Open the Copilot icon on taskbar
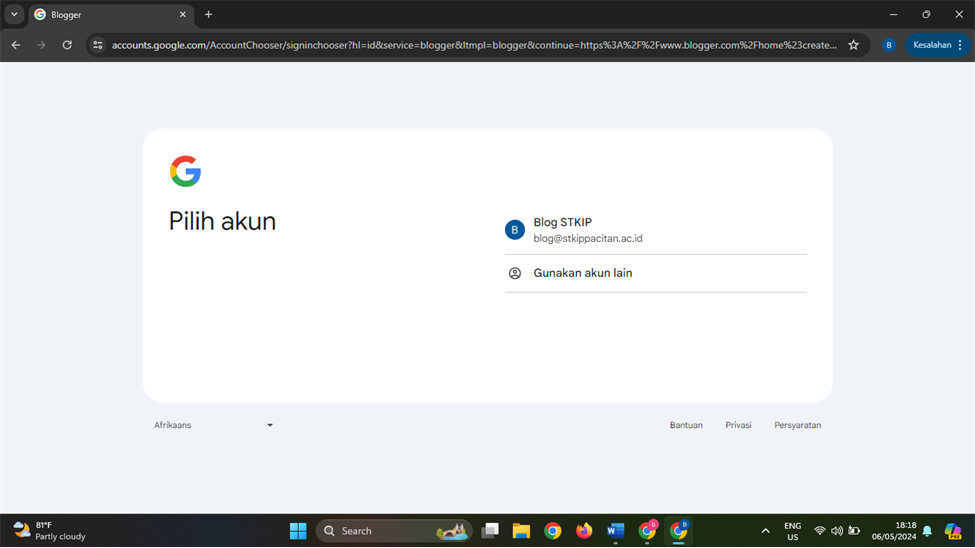This screenshot has width=975, height=548. click(x=953, y=531)
